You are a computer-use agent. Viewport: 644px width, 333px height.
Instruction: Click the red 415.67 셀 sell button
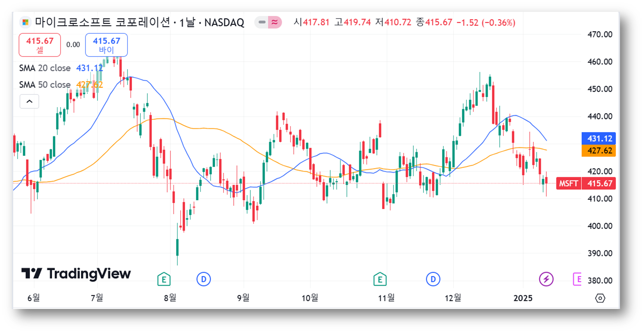click(40, 45)
